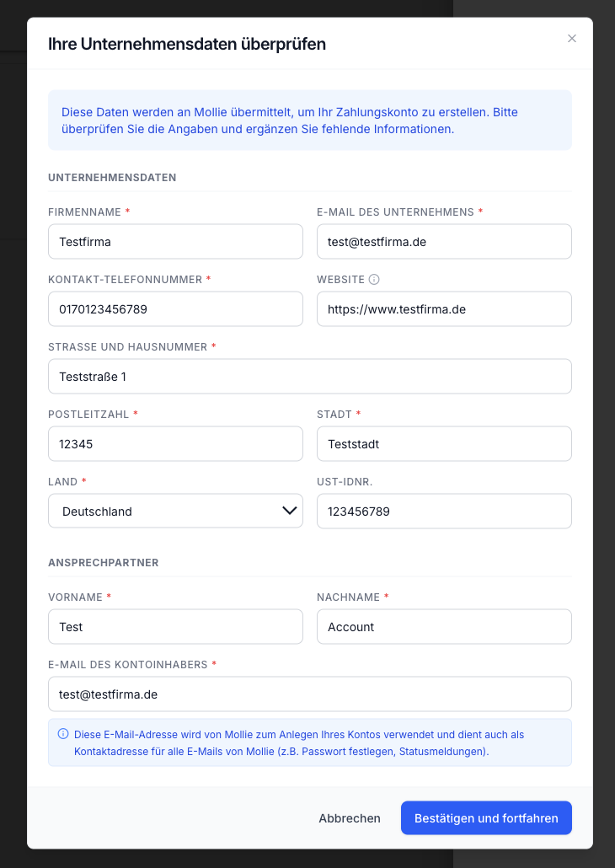
Task: Edit the E-Mail des Unternehmens field
Action: (444, 241)
